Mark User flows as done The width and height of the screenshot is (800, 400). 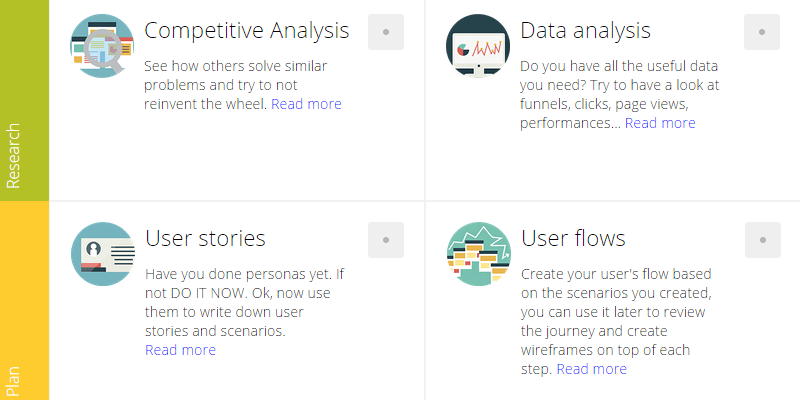tap(762, 240)
